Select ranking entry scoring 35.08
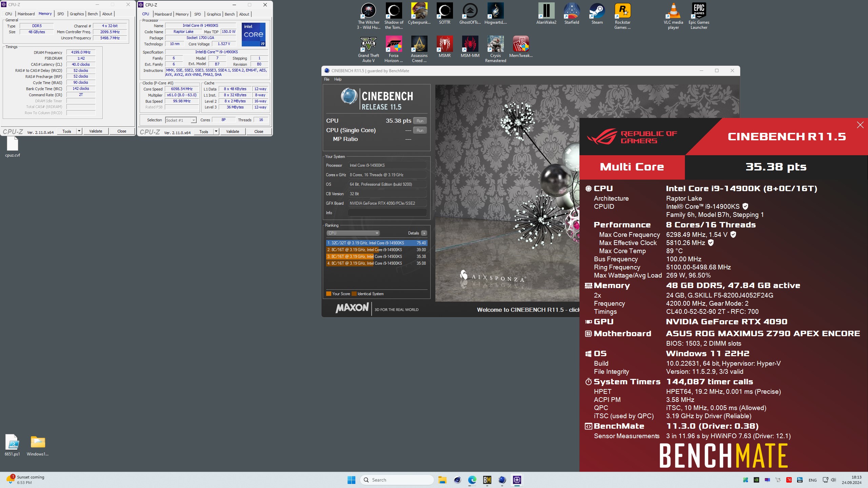Image resolution: width=868 pixels, height=488 pixels. (x=376, y=263)
